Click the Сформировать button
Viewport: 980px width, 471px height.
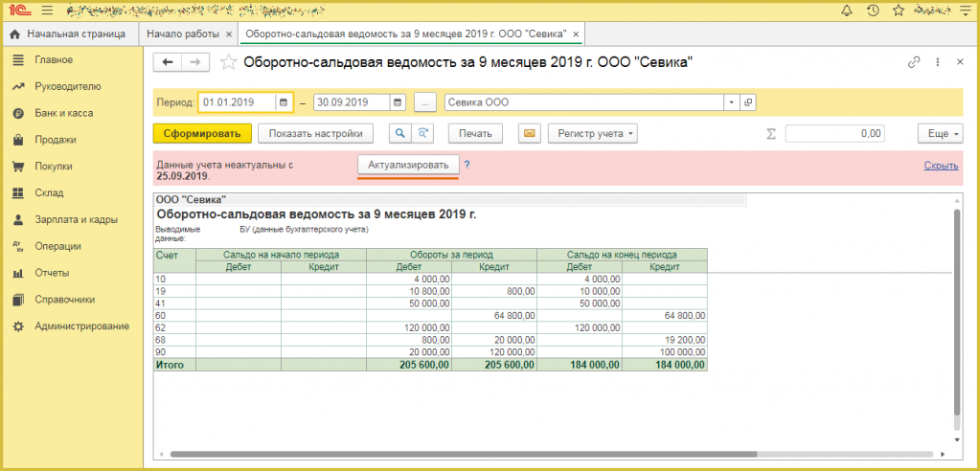[x=202, y=134]
